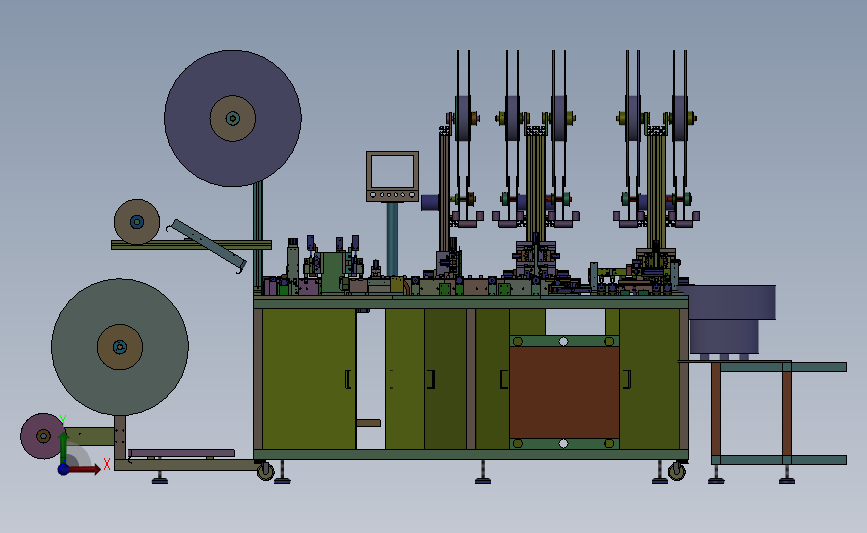Screen dimensions: 867x533
Task: Click the green Y axis arrow of the triad
Action: pos(64,446)
